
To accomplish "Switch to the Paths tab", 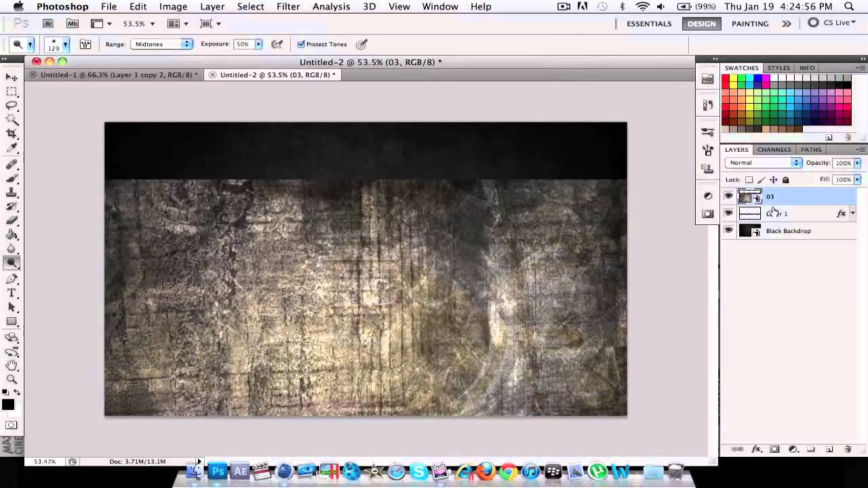I will pyautogui.click(x=811, y=149).
